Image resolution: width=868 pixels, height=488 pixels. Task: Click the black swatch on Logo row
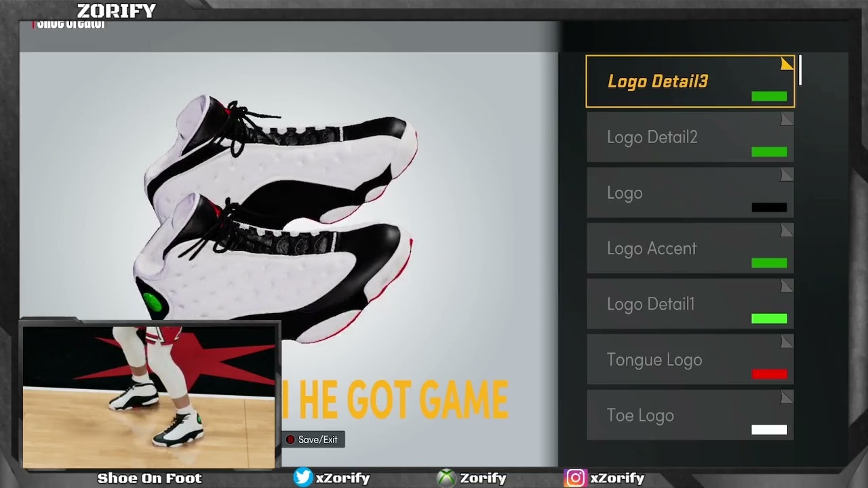click(769, 207)
